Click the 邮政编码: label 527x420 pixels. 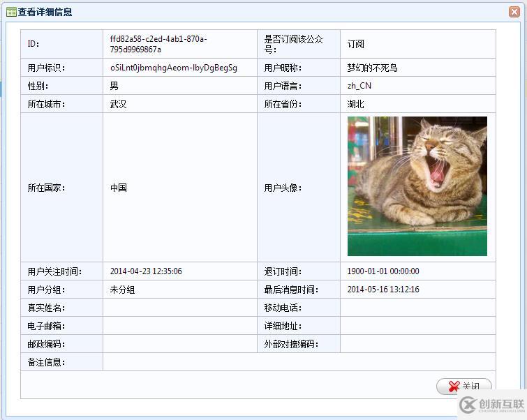(x=46, y=344)
